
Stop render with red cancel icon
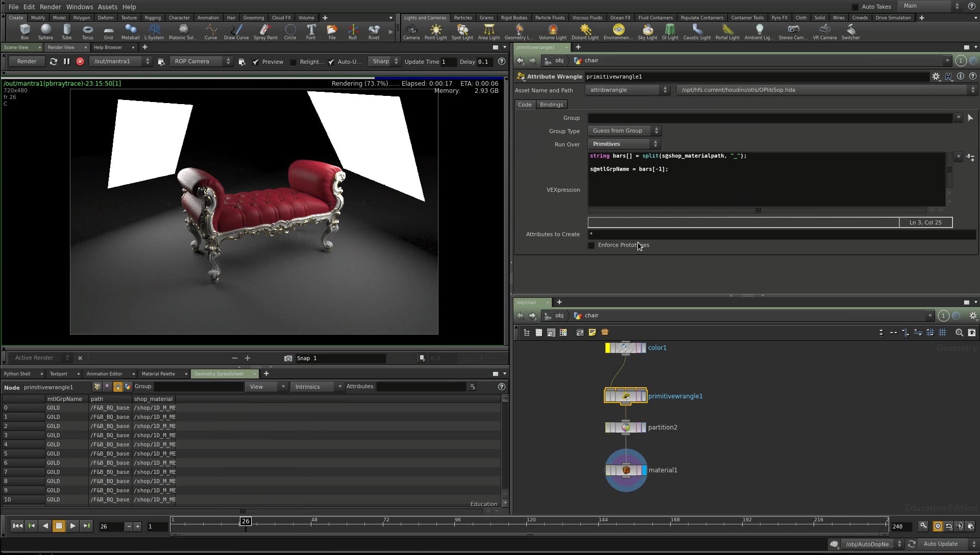80,61
